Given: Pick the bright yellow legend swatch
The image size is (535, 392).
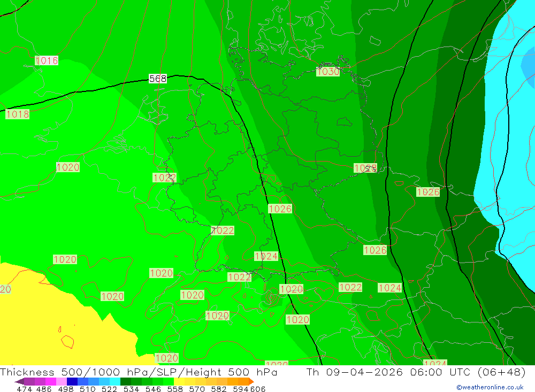Looking at the screenshot, I should (x=179, y=381).
